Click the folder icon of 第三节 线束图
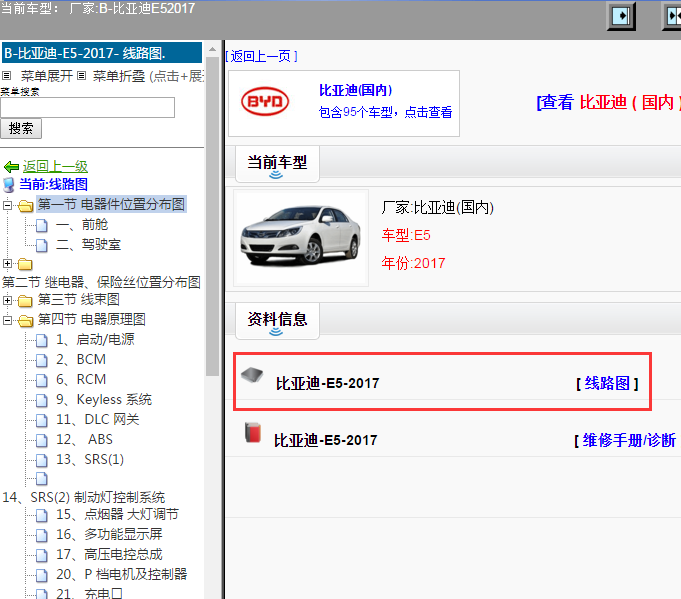The image size is (681, 599). pyautogui.click(x=25, y=300)
